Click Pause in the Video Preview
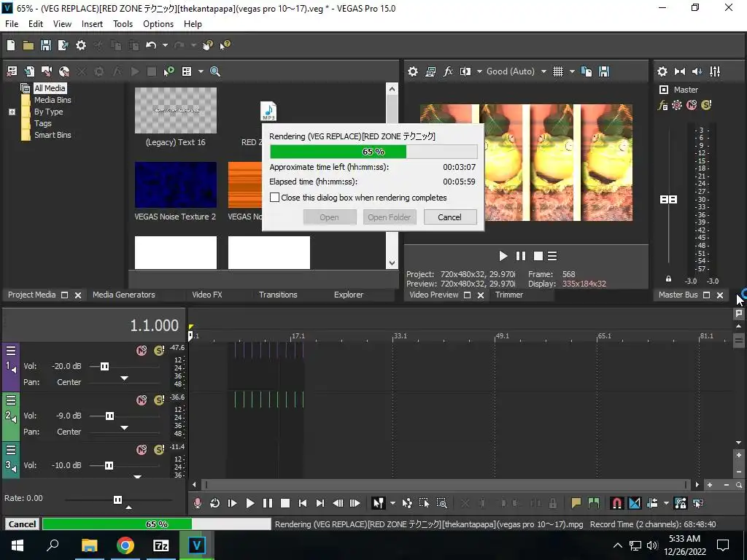 521,256
